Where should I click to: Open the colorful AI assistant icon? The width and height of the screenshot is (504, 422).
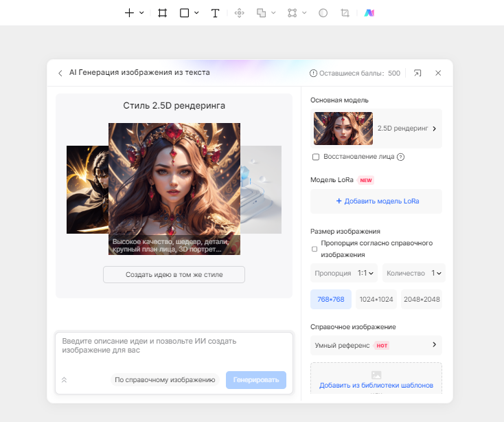369,13
